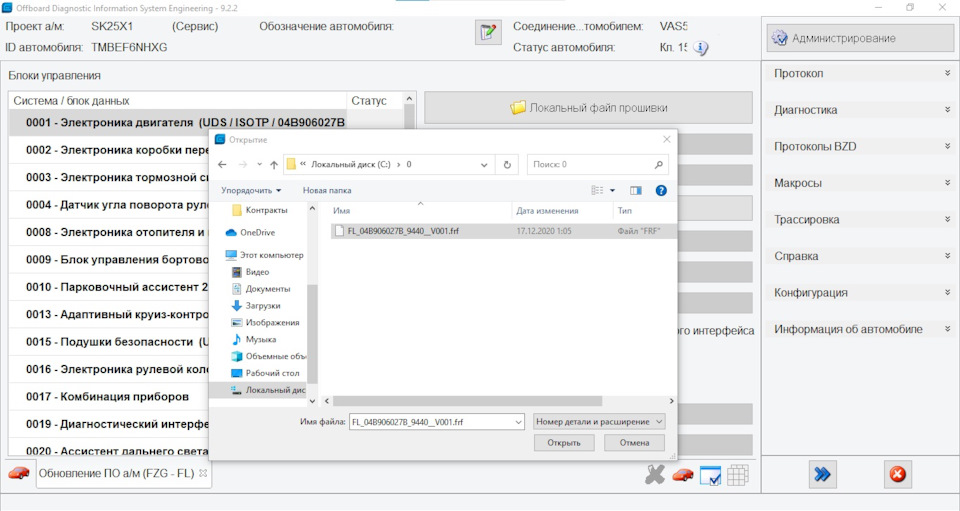Go forward in the file dialog
This screenshot has width=960, height=511.
coord(243,165)
